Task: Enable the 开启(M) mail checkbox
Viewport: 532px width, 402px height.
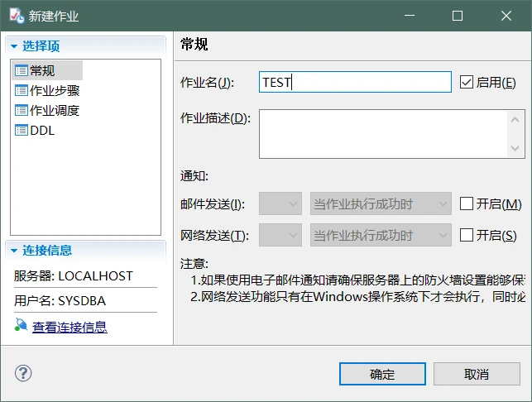Action: [466, 203]
